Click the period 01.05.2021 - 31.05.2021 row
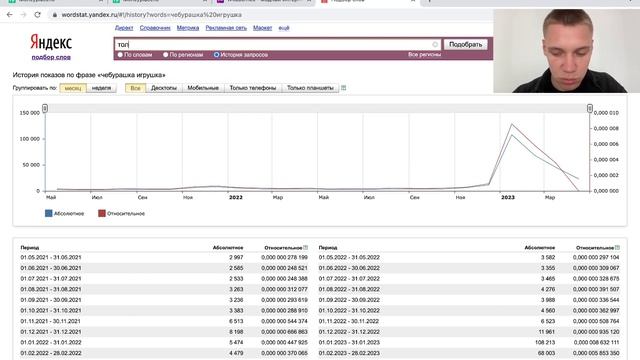The image size is (640, 360). click(164, 258)
